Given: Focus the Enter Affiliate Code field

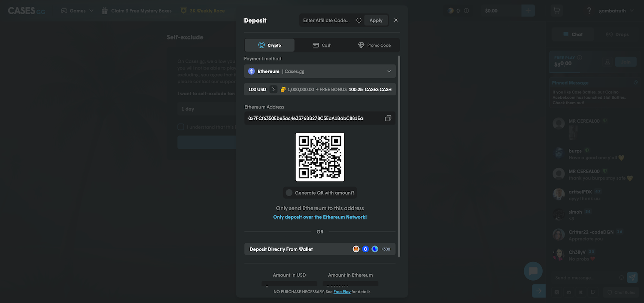Looking at the screenshot, I should pyautogui.click(x=326, y=20).
